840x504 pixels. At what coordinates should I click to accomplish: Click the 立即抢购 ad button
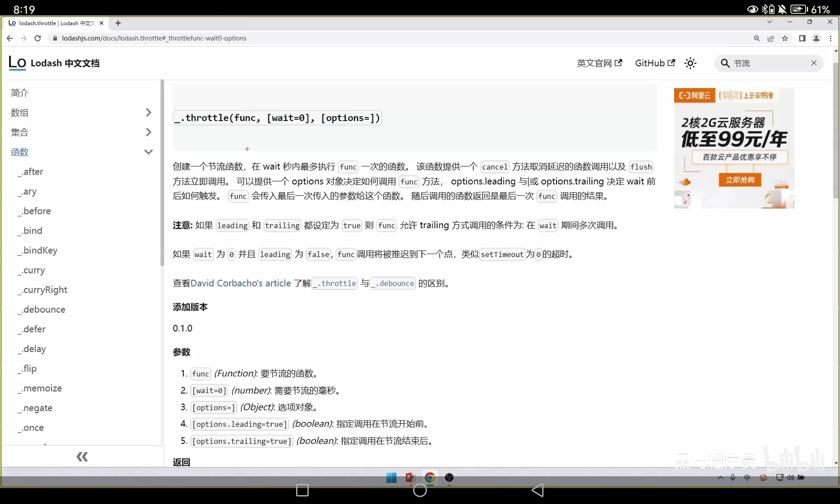740,180
